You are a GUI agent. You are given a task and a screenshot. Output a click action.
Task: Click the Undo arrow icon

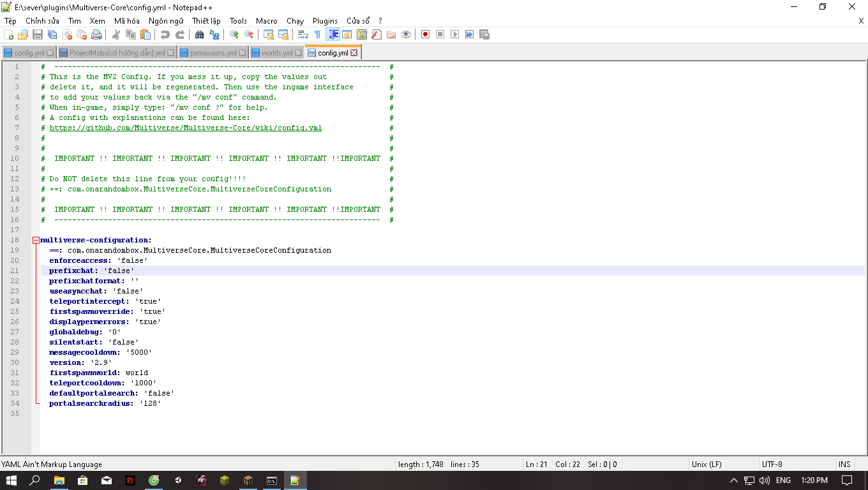pyautogui.click(x=165, y=34)
